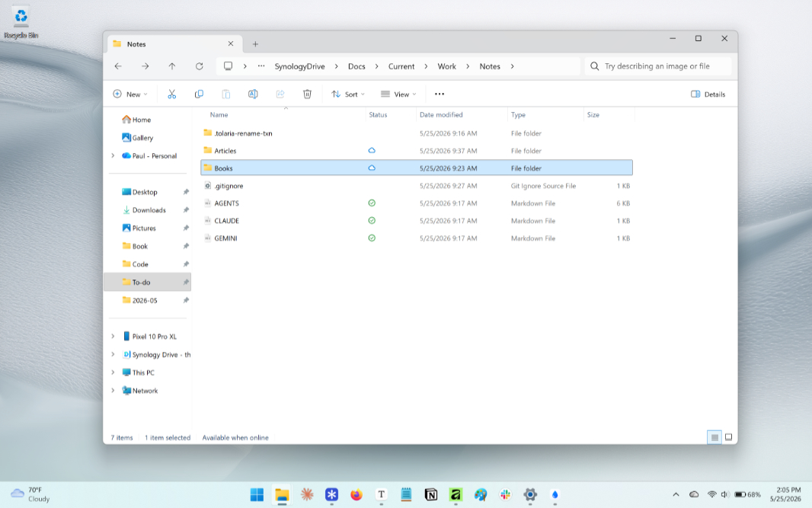Switch to large thumbnails view layout
This screenshot has height=508, width=812.
tap(729, 438)
